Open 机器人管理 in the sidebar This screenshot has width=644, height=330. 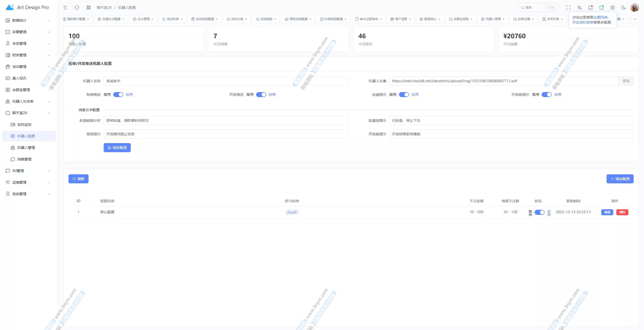pyautogui.click(x=26, y=148)
